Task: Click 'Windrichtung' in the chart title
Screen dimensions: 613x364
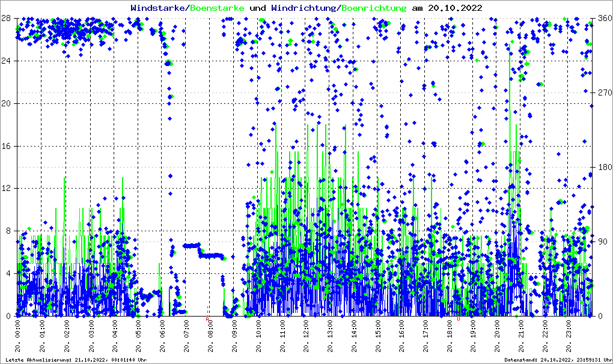Action: (303, 8)
